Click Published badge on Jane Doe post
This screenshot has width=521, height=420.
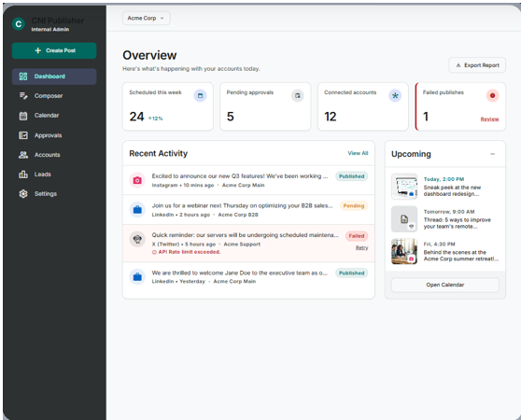(x=352, y=273)
